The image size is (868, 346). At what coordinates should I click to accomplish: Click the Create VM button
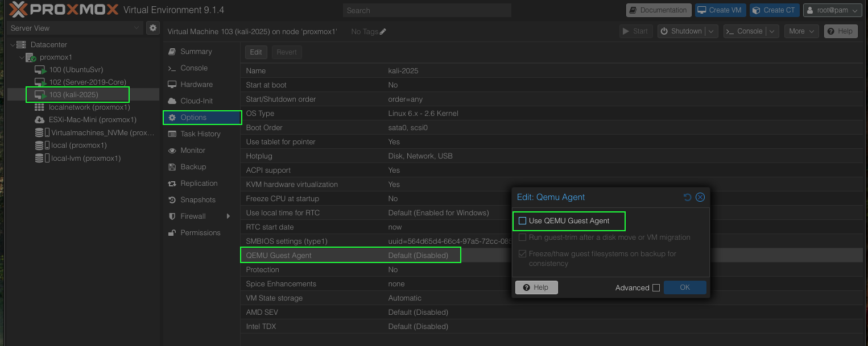(720, 10)
